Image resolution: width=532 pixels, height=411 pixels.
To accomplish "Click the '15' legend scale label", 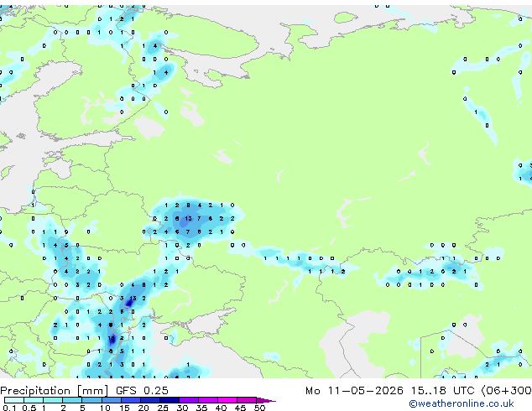I will pos(124,408).
